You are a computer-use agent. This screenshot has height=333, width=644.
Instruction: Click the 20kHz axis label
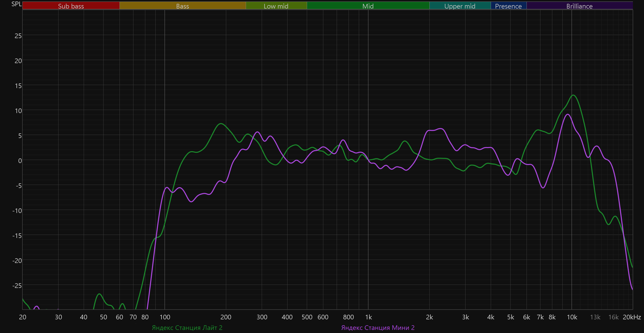tap(632, 317)
